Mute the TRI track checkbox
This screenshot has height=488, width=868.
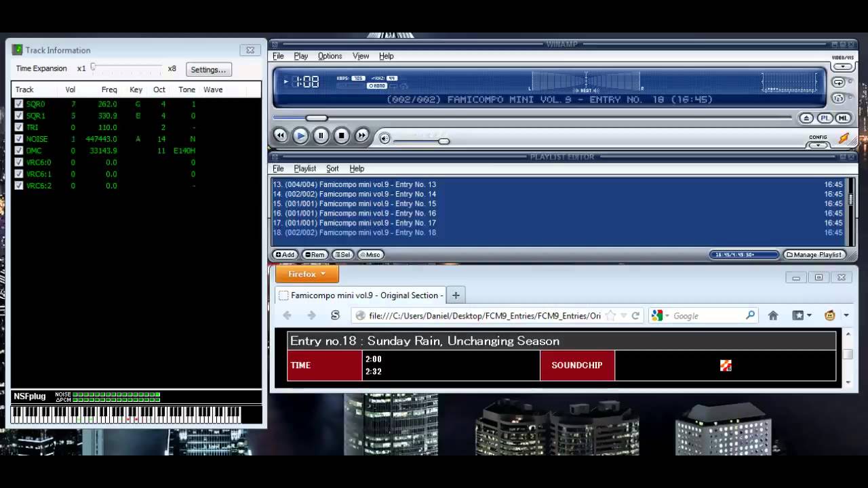pos(19,127)
